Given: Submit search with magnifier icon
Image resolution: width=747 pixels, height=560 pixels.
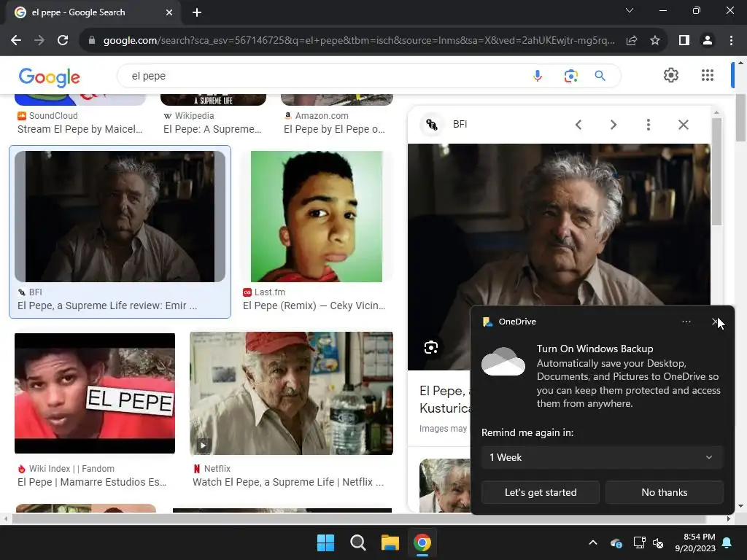Looking at the screenshot, I should click(x=600, y=76).
